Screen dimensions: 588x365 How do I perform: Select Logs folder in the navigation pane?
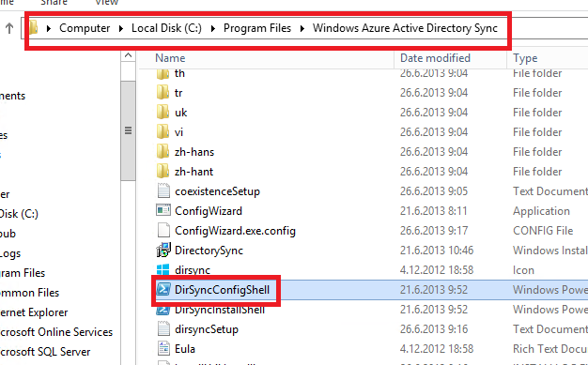coord(10,253)
